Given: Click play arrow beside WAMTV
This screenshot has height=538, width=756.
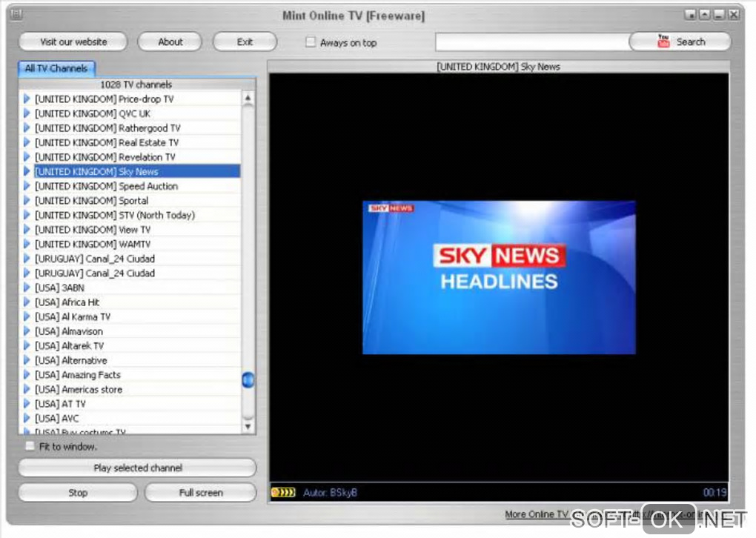Looking at the screenshot, I should point(27,244).
